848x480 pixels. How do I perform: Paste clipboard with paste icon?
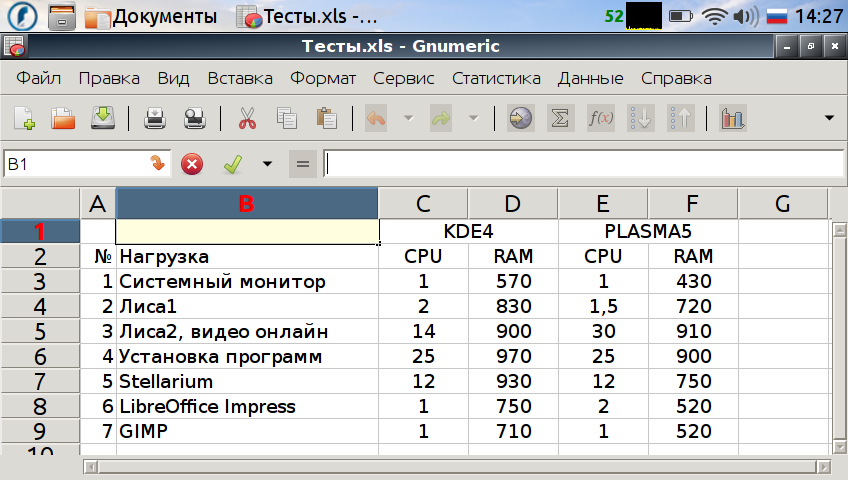(x=326, y=118)
